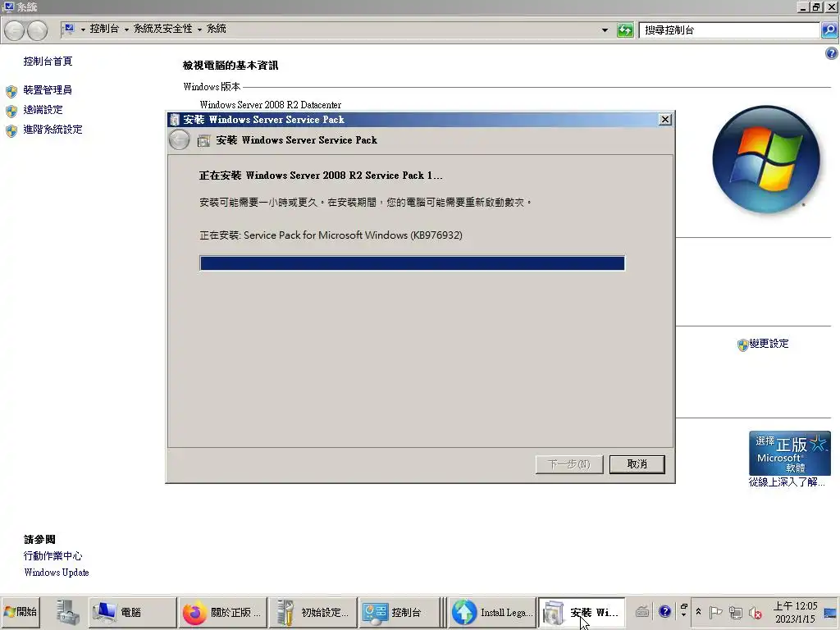Expand dropdown arrow before 控制台 breadcrumb
This screenshot has width=840, height=630.
pyautogui.click(x=83, y=30)
